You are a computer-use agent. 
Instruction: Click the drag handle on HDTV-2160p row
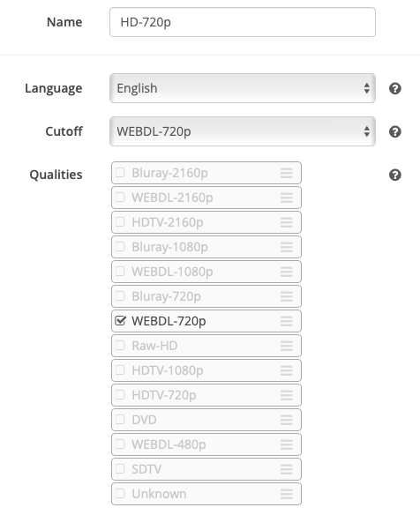click(286, 222)
